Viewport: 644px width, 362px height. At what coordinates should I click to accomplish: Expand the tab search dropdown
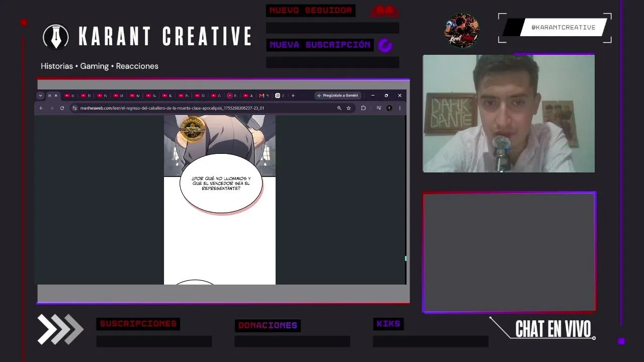[x=40, y=96]
